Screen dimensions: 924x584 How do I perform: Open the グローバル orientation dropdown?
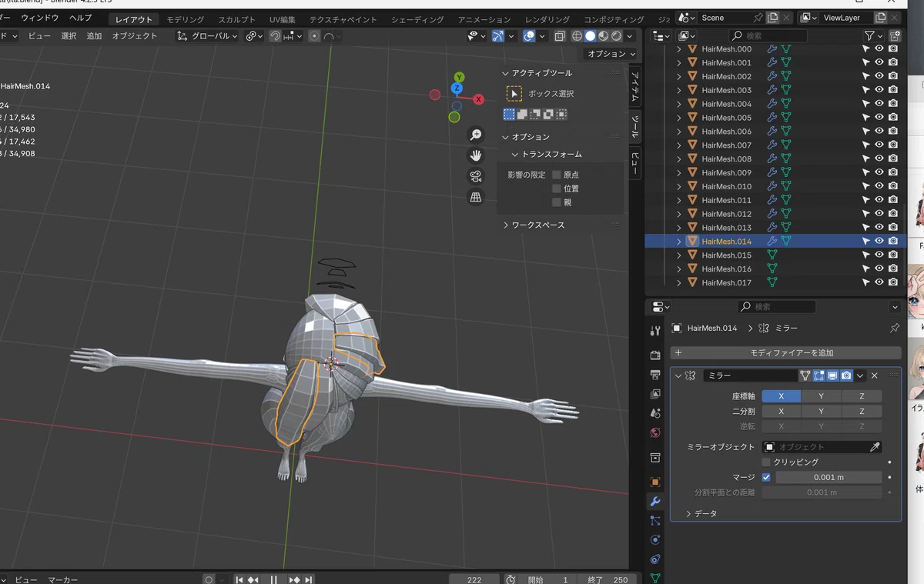pos(208,36)
